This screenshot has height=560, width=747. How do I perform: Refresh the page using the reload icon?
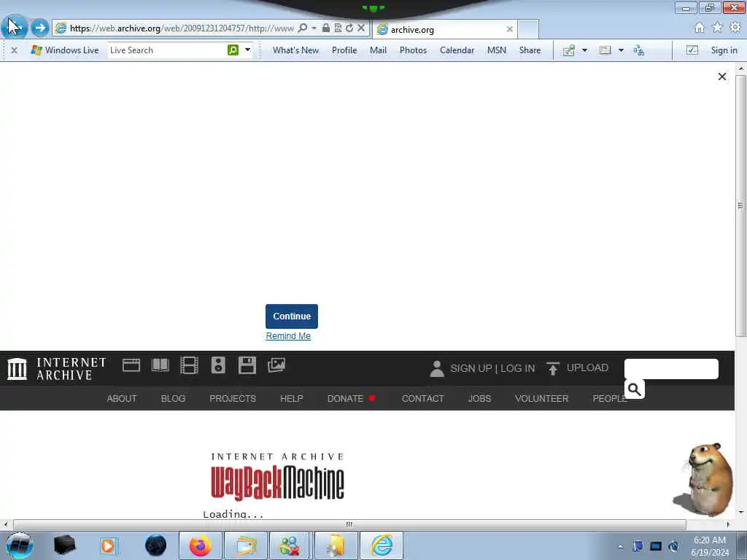point(349,28)
